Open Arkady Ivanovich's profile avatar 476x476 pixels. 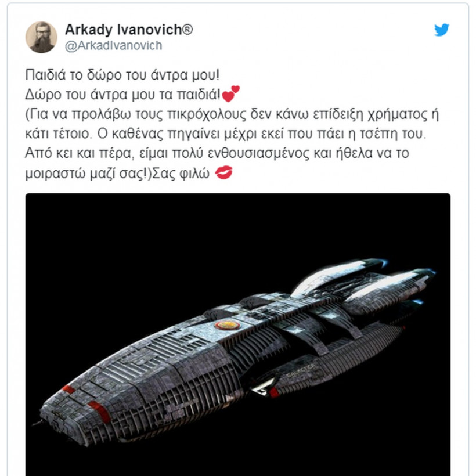[x=41, y=37]
